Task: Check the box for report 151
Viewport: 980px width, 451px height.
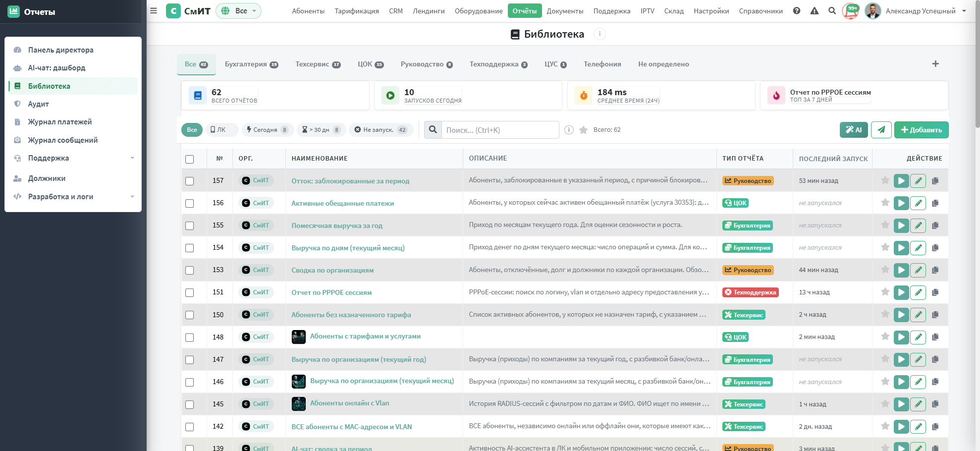Action: (189, 292)
